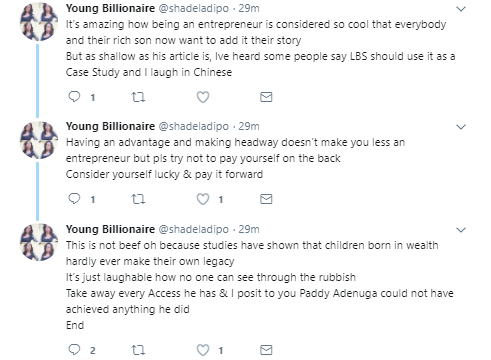Open the third tweet's 29m timestamp
This screenshot has width=491, height=360.
pos(249,229)
